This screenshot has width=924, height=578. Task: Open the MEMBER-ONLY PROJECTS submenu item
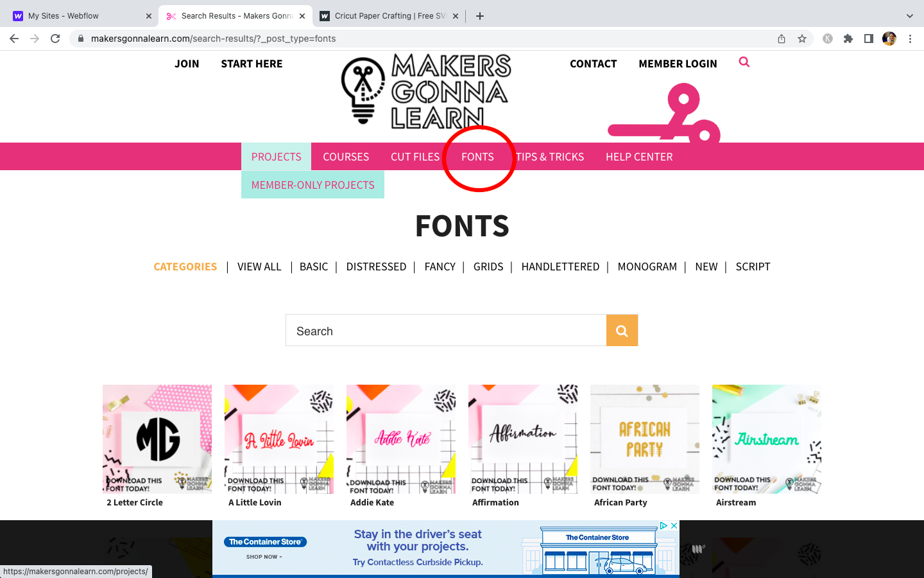click(313, 185)
